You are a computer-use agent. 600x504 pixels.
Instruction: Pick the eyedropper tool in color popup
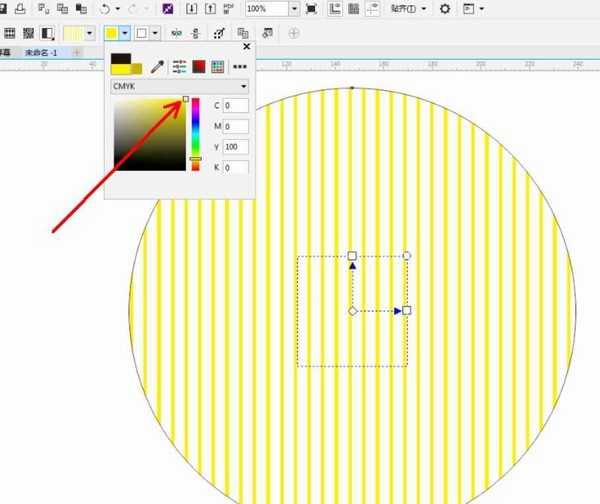coord(157,67)
